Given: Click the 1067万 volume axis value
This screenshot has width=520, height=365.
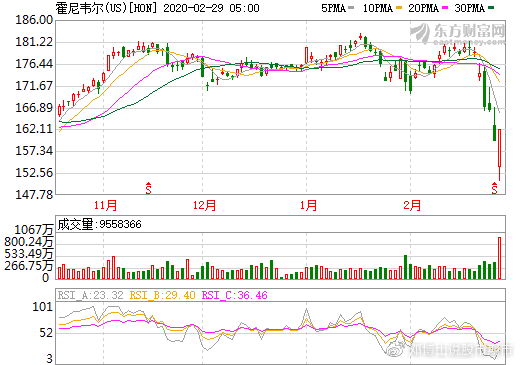Looking at the screenshot, I should coord(34,229).
